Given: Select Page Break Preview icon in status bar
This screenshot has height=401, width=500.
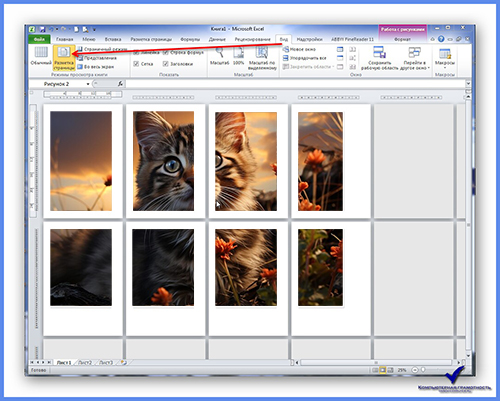Looking at the screenshot, I should click(390, 370).
